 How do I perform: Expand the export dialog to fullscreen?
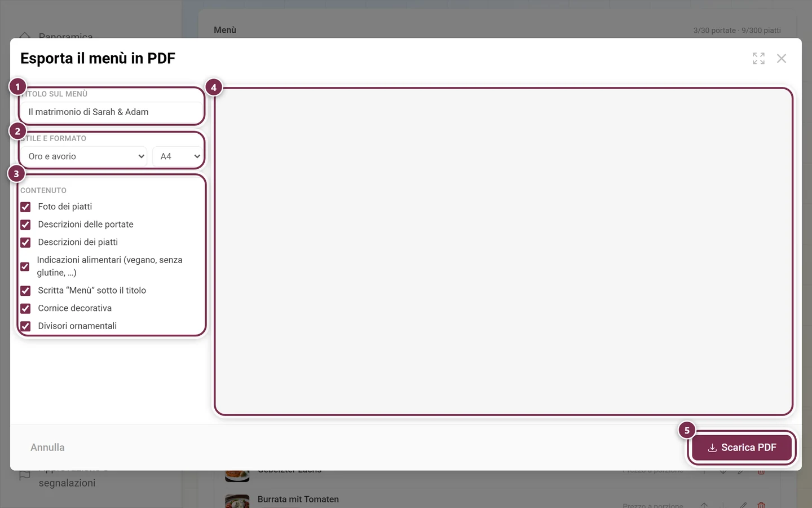click(758, 58)
